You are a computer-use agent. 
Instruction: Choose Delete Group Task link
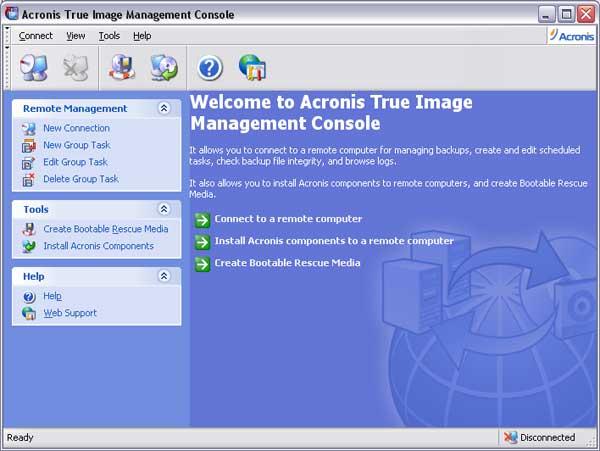click(81, 179)
